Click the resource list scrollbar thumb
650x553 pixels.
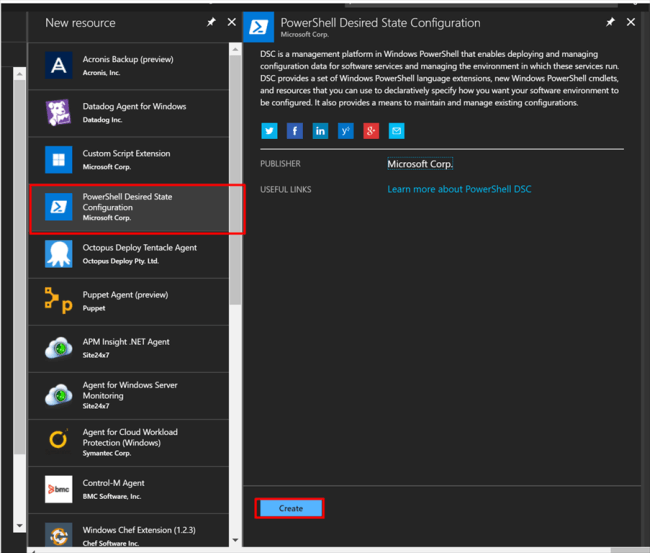235,180
